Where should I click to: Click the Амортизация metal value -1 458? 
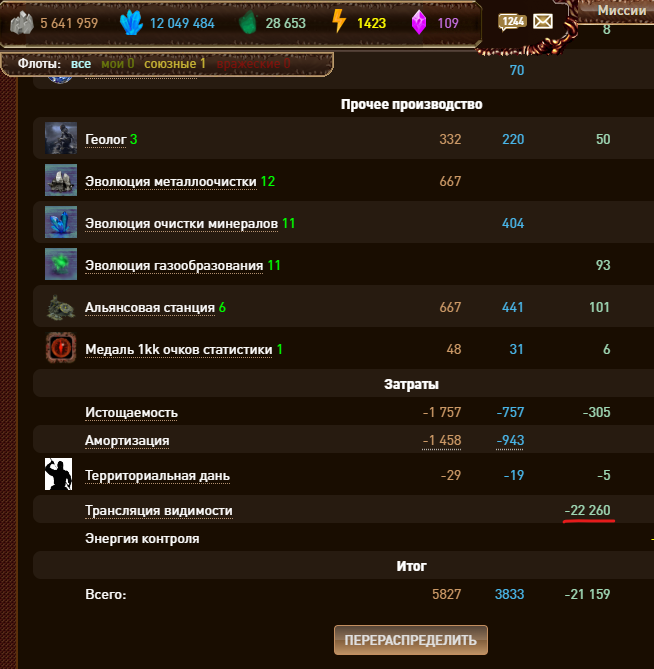click(442, 440)
